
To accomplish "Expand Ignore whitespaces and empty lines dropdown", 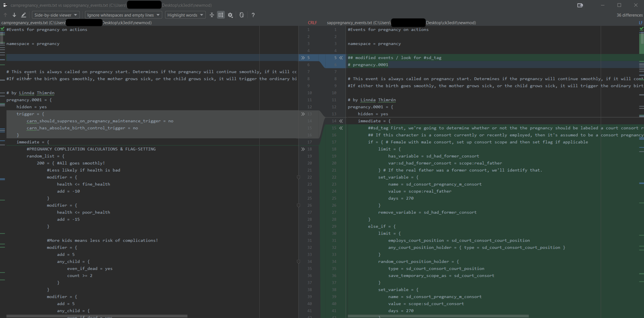I will click(123, 15).
